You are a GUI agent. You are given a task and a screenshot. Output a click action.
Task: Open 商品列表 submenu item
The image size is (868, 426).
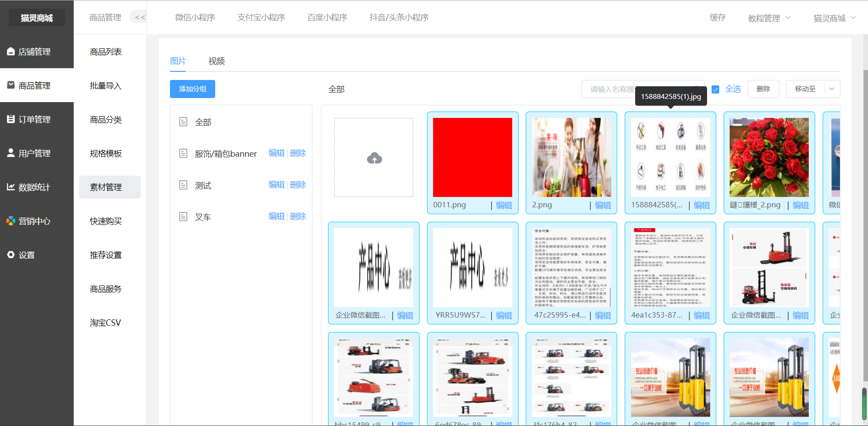click(106, 52)
